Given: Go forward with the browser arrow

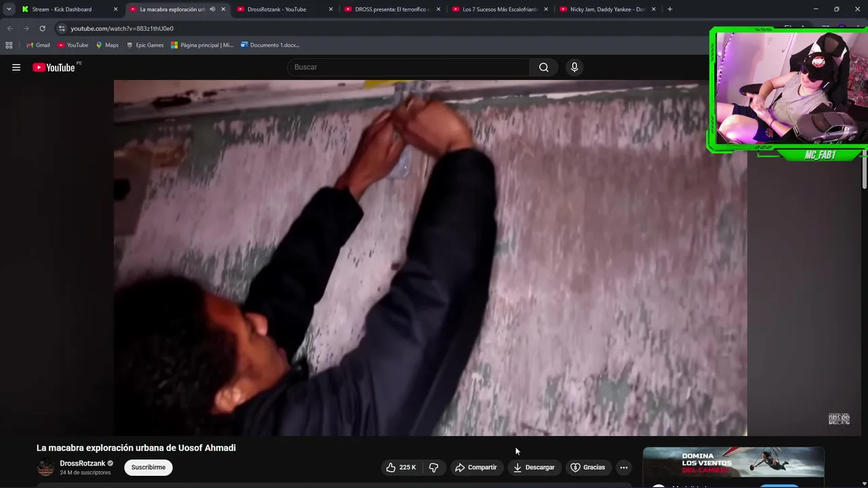Looking at the screenshot, I should coord(26,28).
